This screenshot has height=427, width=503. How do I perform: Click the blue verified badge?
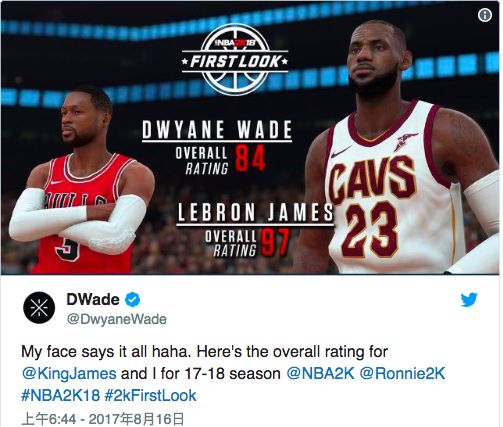[133, 300]
